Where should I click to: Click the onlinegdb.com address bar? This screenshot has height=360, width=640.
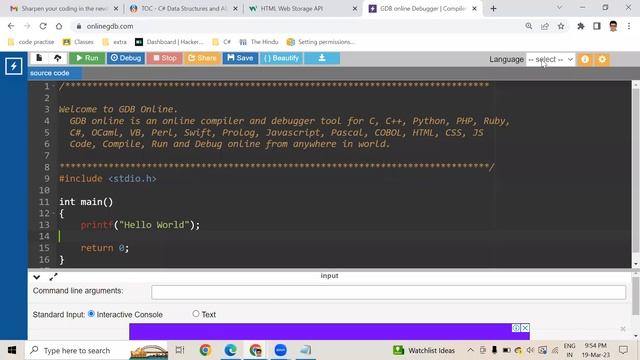pyautogui.click(x=298, y=26)
